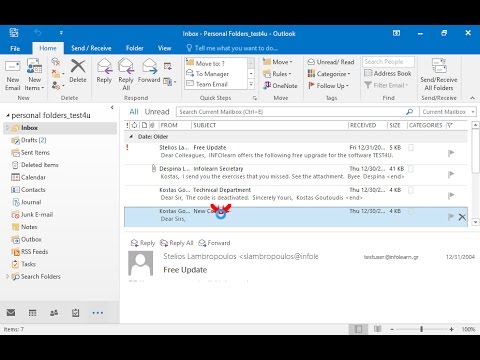Open Quick Access Toolbar customize arrow
The image size is (480, 360).
tap(61, 33)
